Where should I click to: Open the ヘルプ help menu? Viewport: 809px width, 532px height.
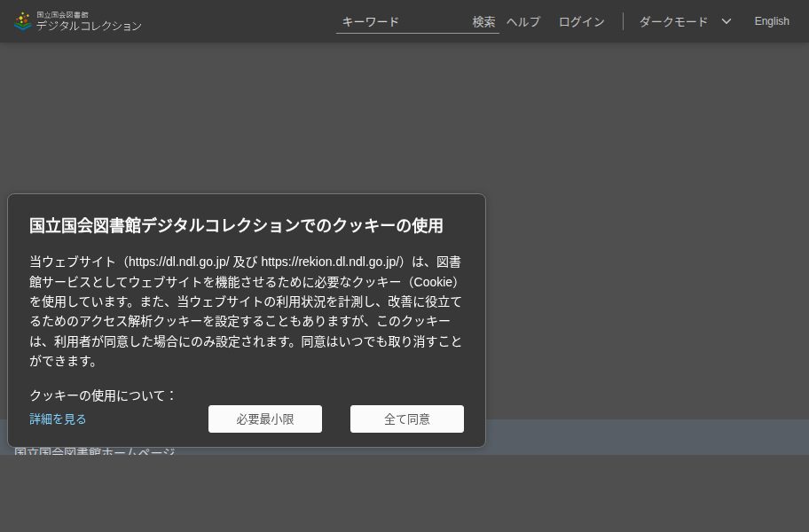click(x=523, y=21)
